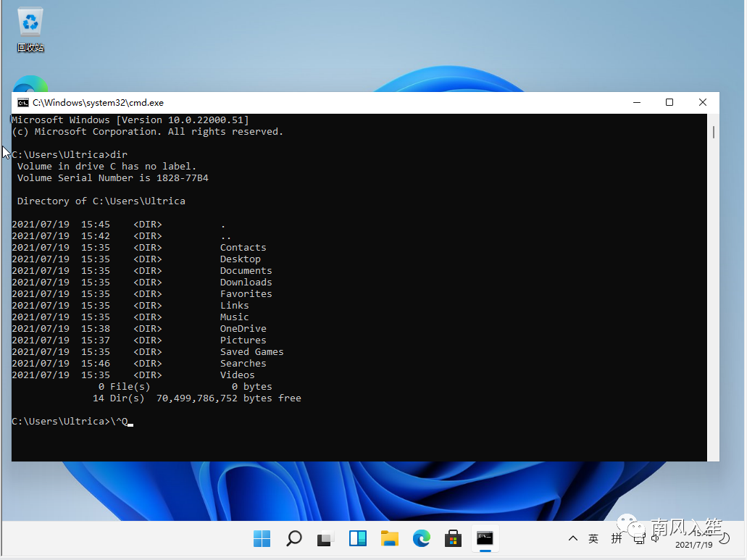Open the volume speaker tray icon
This screenshot has width=747, height=560.
tap(656, 538)
